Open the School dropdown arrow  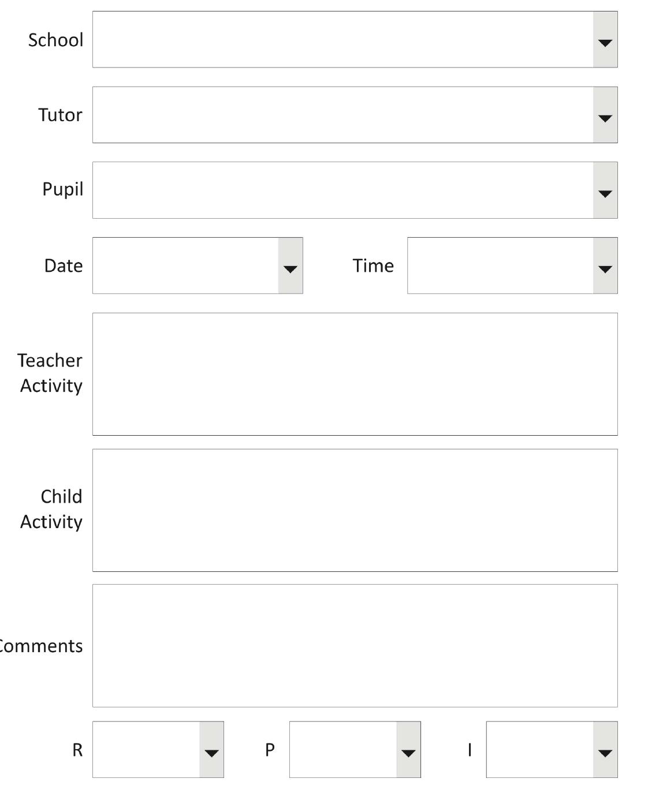click(x=605, y=40)
